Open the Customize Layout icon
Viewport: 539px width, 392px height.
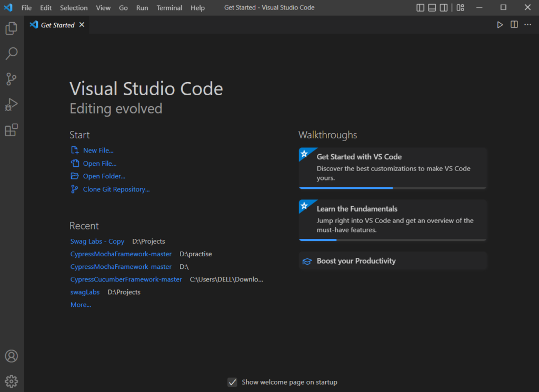[460, 7]
